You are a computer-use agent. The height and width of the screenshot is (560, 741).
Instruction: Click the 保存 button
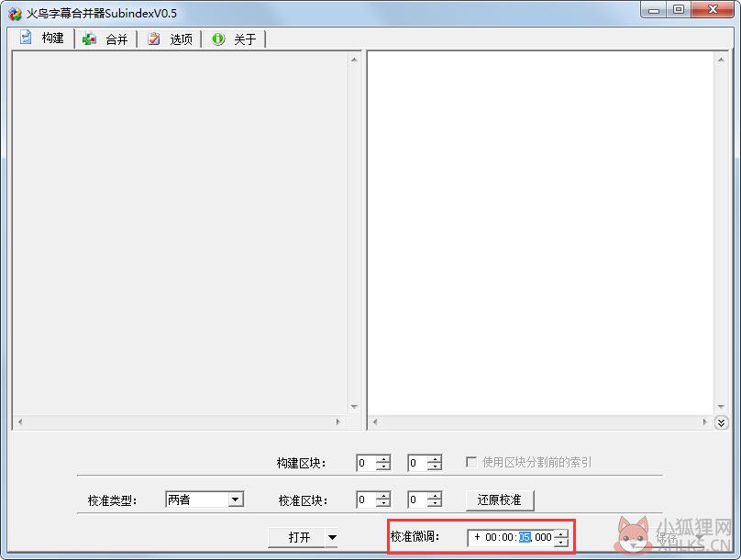click(x=667, y=538)
